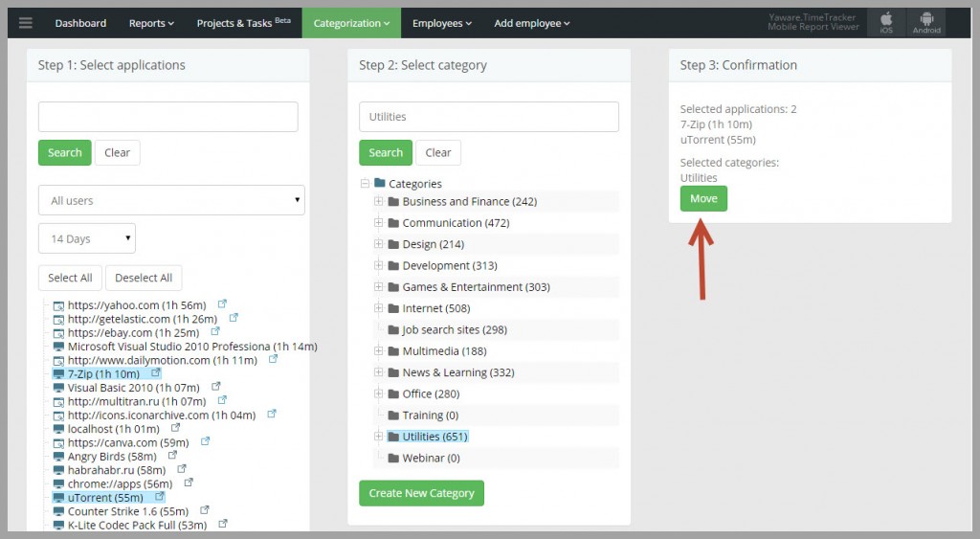
Task: Click the Create New Category button
Action: (421, 493)
